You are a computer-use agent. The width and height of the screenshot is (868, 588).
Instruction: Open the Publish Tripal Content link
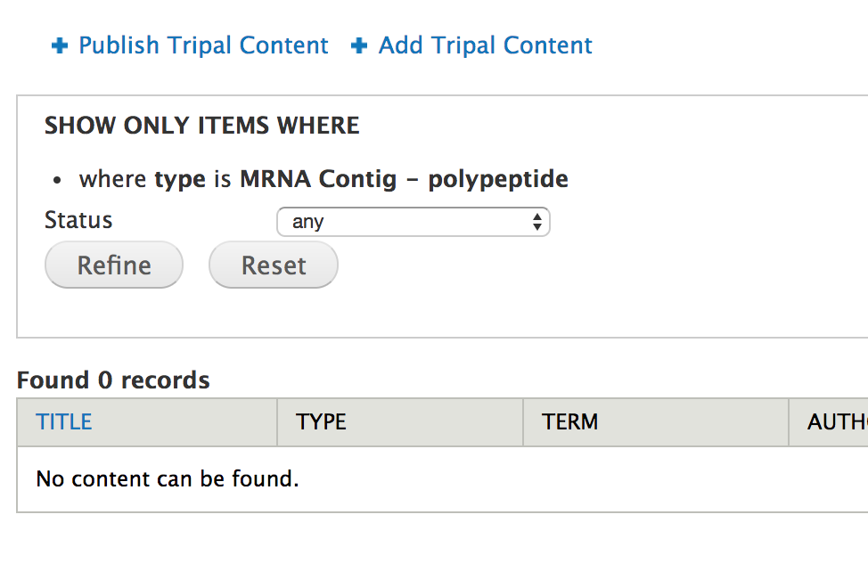203,45
